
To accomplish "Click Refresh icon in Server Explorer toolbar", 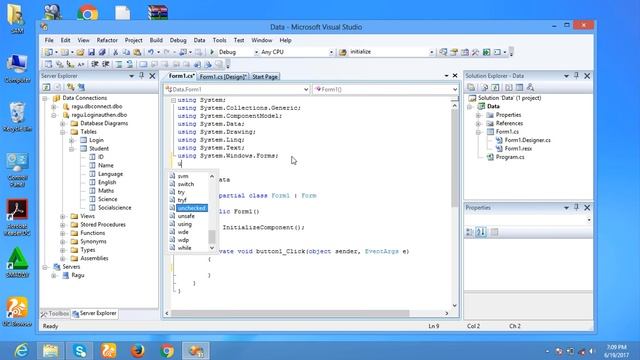I will pos(47,87).
